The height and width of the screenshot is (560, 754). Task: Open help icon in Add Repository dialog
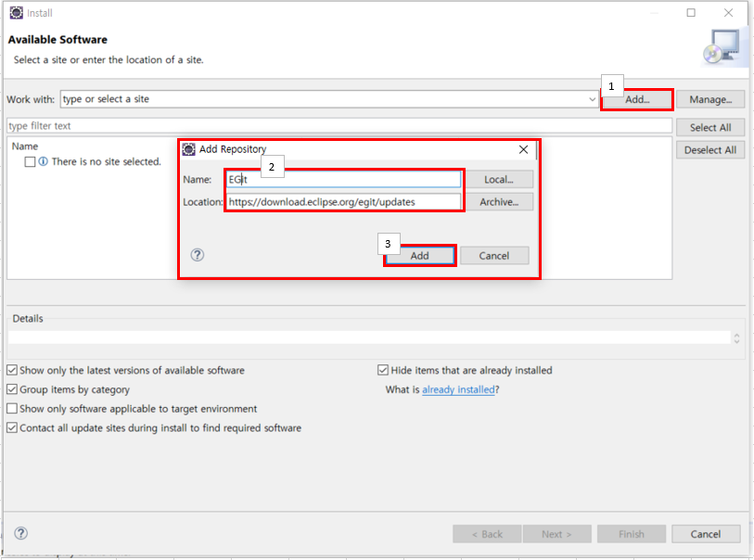pyautogui.click(x=198, y=255)
